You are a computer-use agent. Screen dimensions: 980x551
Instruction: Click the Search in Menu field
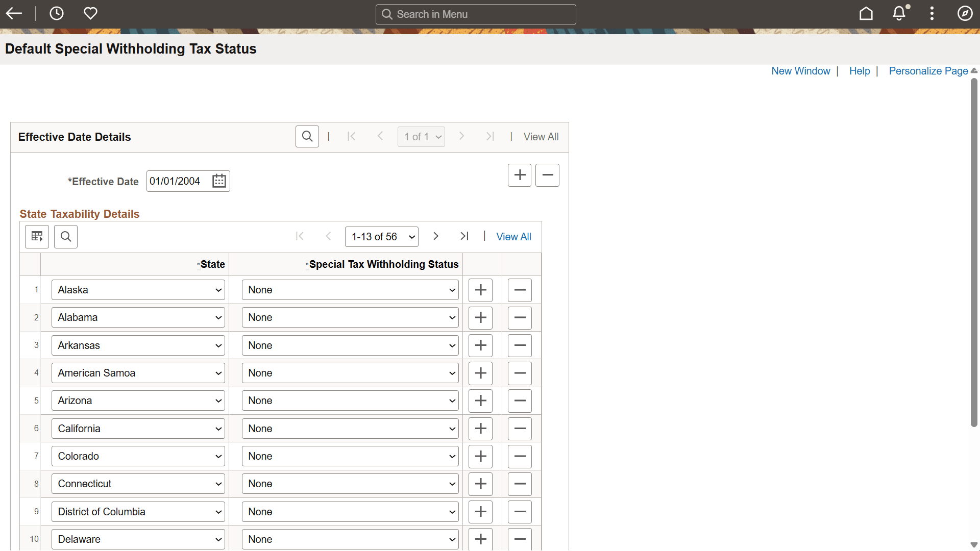click(x=476, y=14)
